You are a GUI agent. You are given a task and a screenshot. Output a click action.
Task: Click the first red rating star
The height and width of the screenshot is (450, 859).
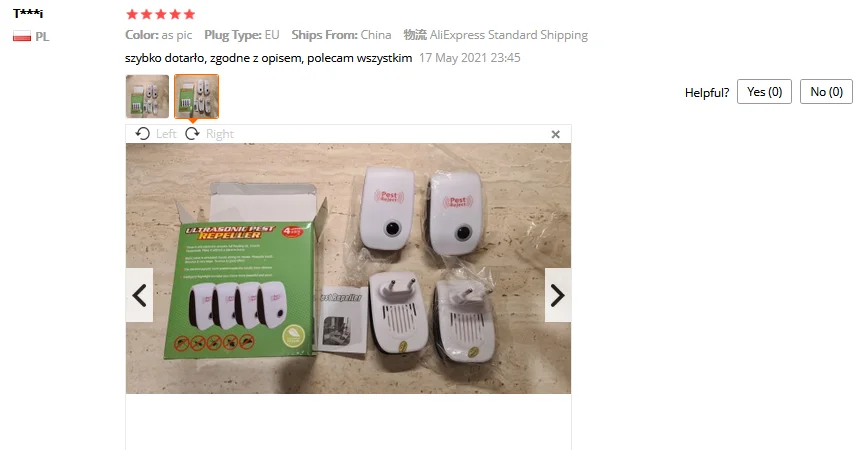[132, 14]
